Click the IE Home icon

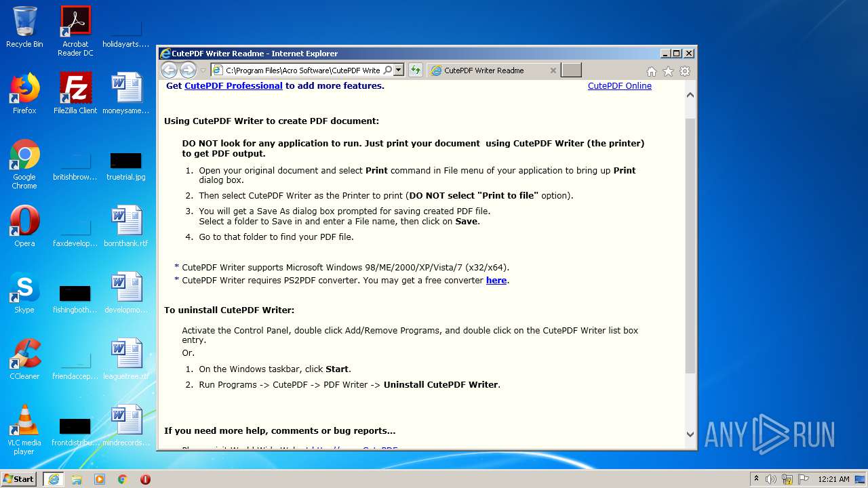(651, 71)
